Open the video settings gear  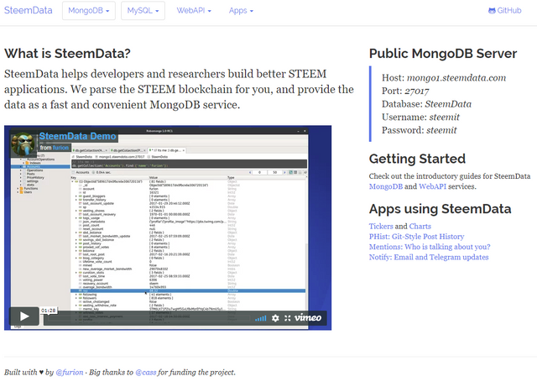click(x=275, y=318)
